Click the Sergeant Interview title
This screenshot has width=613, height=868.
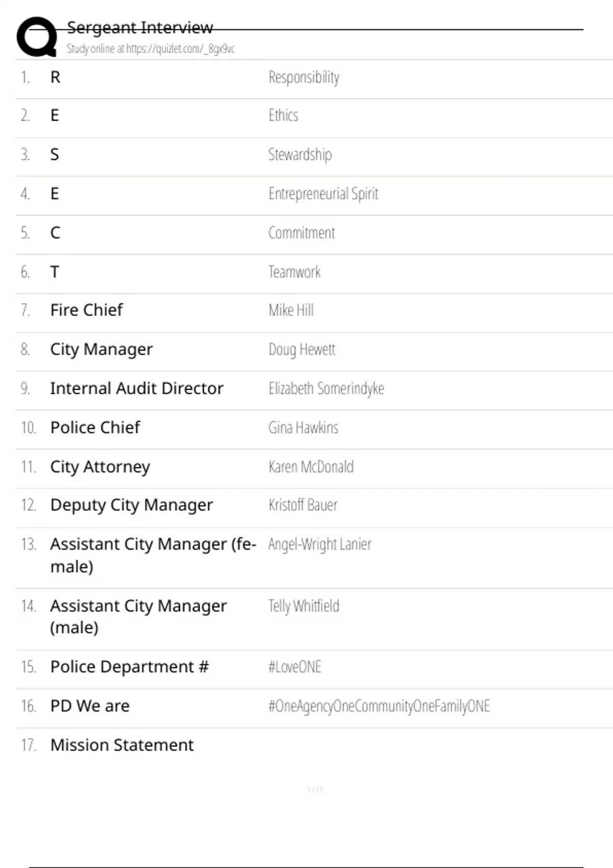tap(140, 27)
